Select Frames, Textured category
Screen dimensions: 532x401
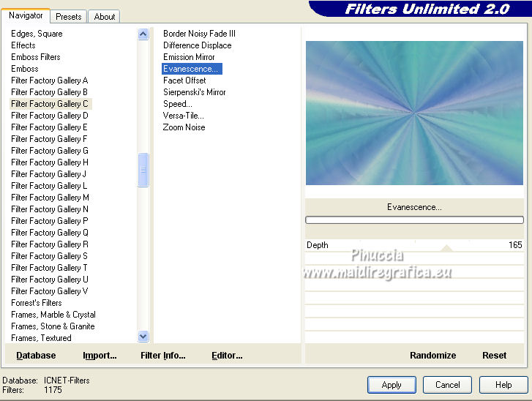(41, 338)
